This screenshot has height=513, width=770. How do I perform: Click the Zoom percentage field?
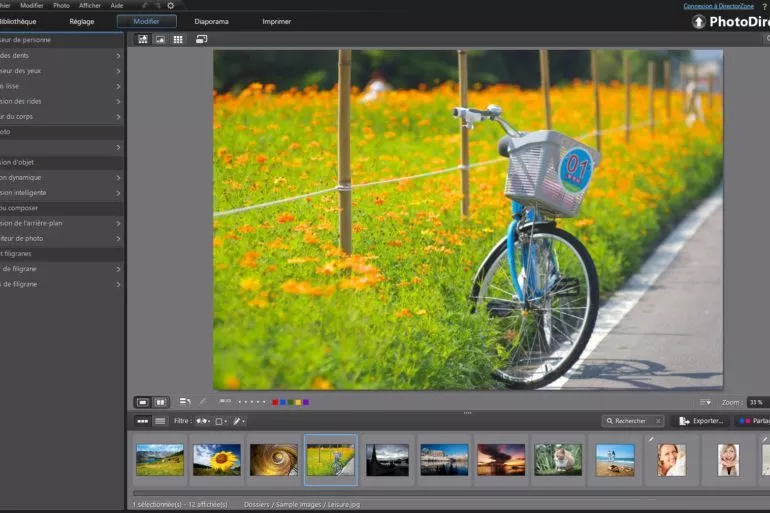tap(758, 402)
